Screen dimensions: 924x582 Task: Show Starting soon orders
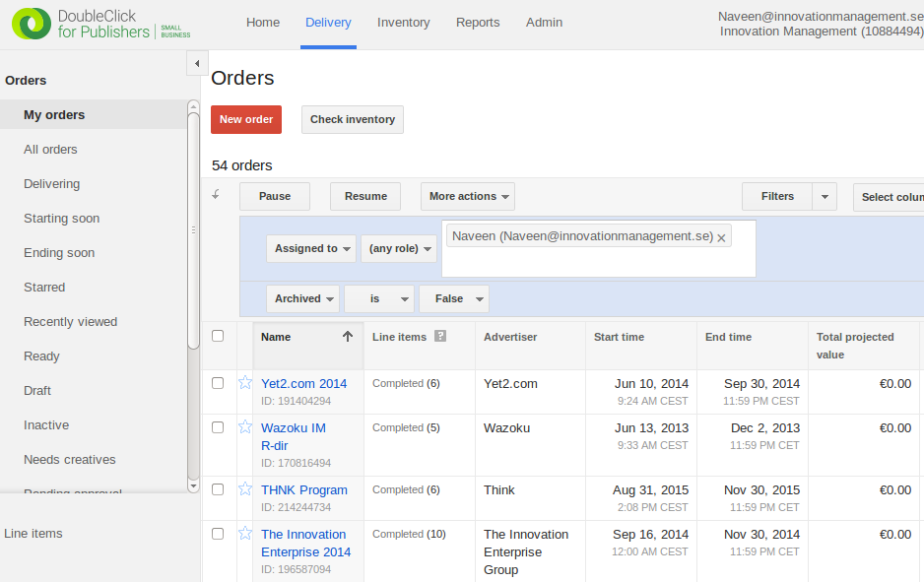(x=61, y=219)
